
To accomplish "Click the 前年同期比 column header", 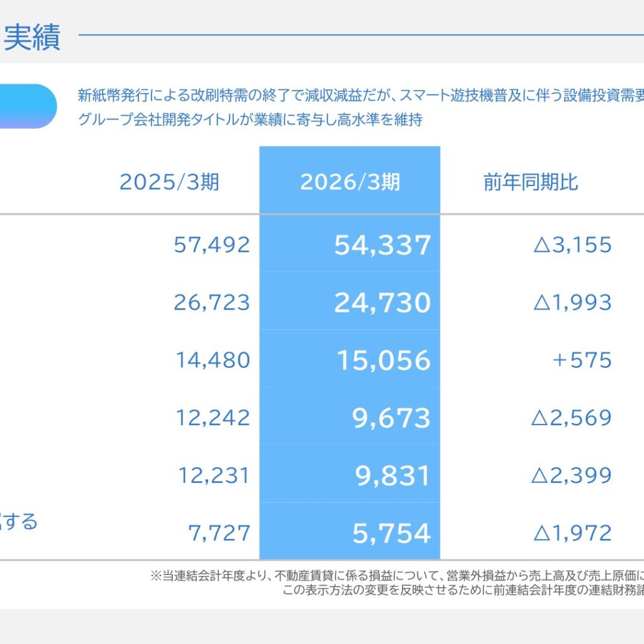I will tap(531, 182).
